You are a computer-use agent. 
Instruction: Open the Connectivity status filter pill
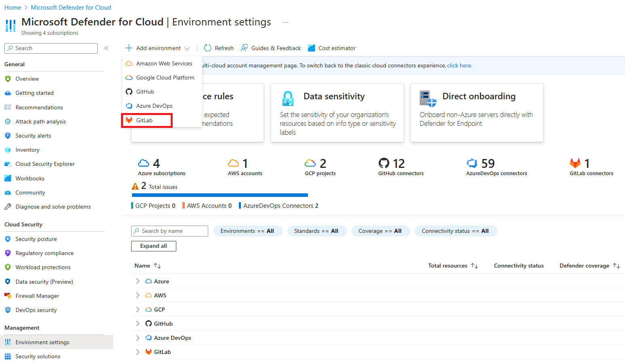(x=456, y=231)
